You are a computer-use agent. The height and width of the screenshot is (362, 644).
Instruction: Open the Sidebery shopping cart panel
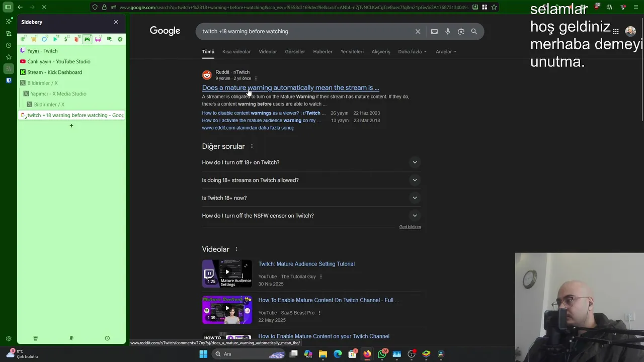tap(34, 39)
